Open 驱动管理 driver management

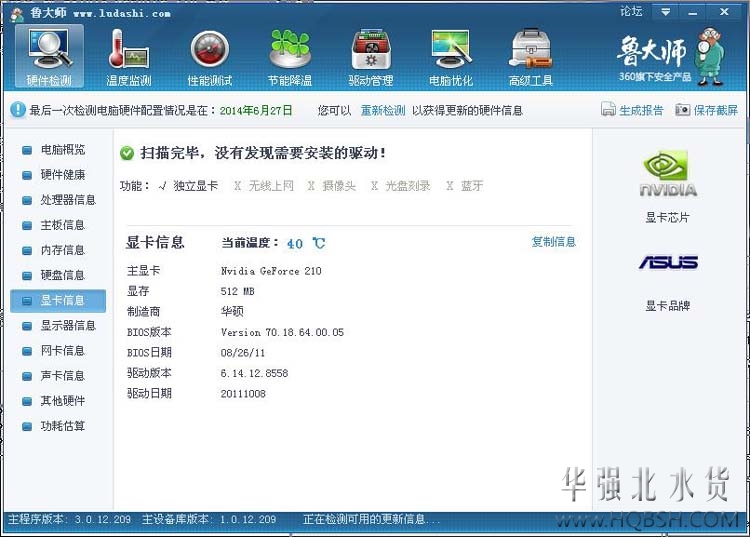(371, 56)
